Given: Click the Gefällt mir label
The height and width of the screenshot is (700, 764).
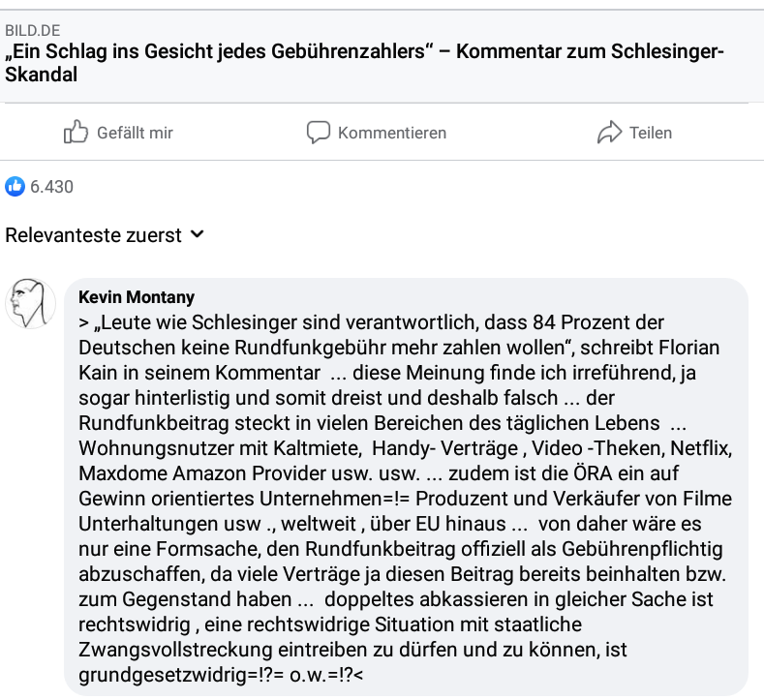Looking at the screenshot, I should [x=135, y=133].
